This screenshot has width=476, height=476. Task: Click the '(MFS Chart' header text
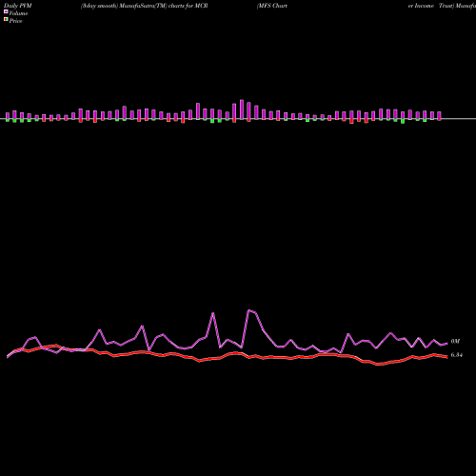tap(272, 6)
